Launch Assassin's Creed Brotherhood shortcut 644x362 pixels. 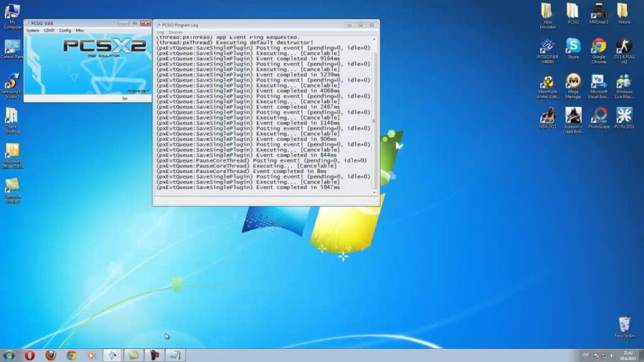tap(573, 121)
